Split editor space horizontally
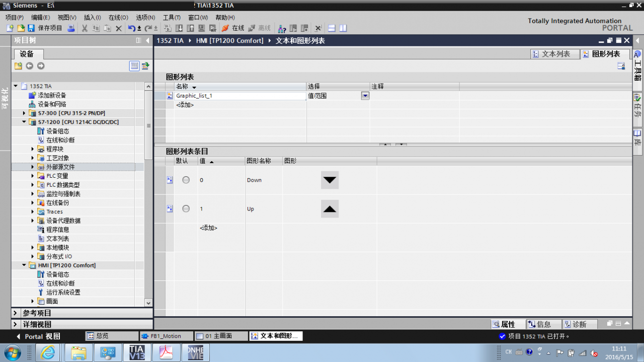644x362 pixels. [332, 28]
